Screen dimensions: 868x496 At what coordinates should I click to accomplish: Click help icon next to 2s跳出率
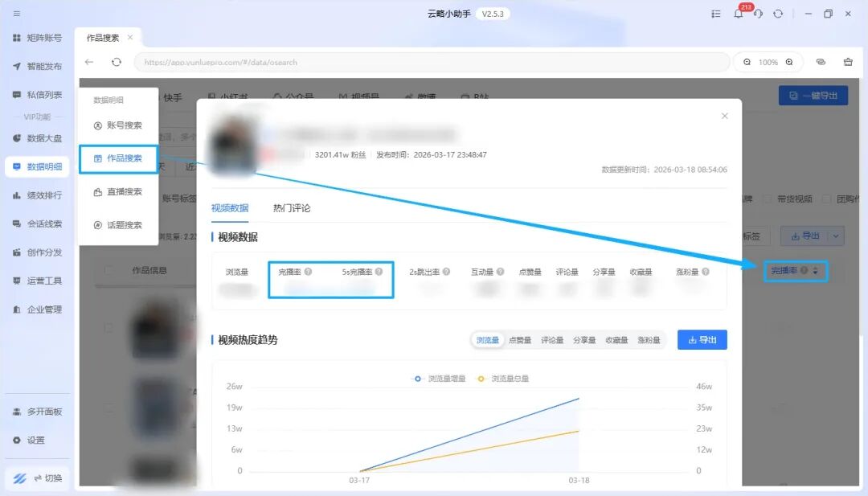[x=447, y=272]
